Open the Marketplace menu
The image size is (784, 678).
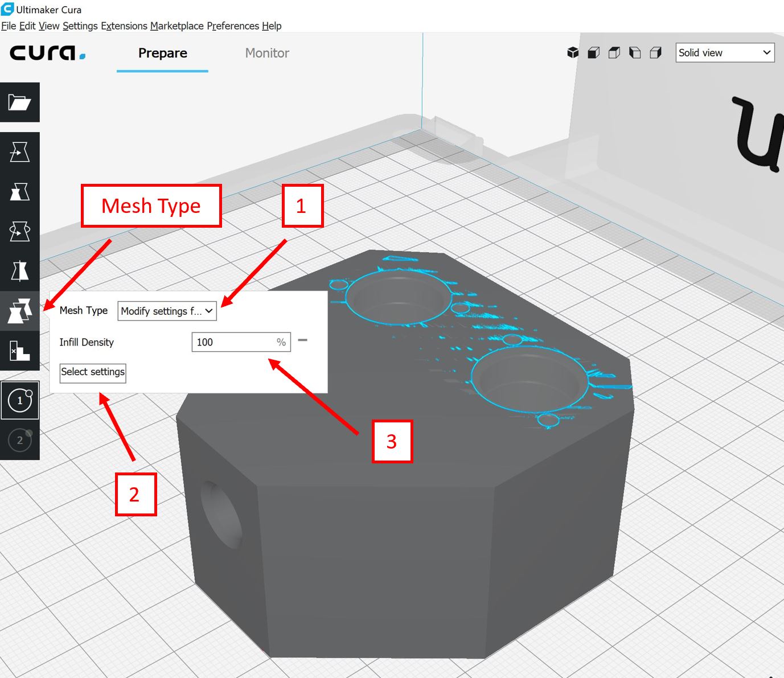(x=176, y=26)
